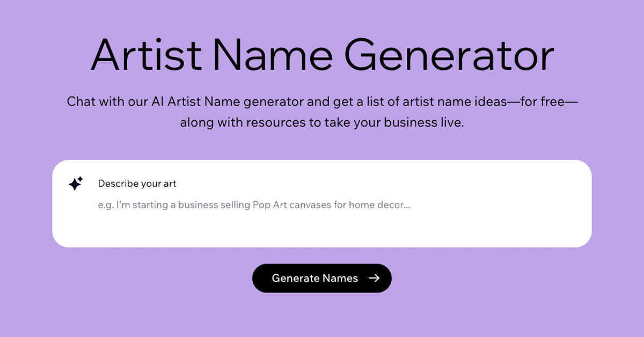The image size is (644, 337).
Task: Click the free artist name ideas description text
Action: click(x=322, y=111)
